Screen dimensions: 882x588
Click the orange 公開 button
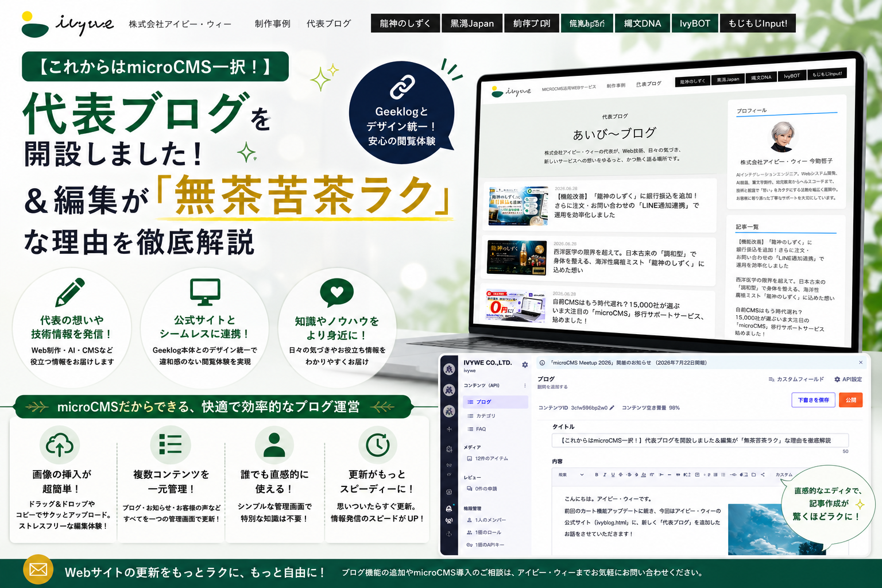pos(851,400)
